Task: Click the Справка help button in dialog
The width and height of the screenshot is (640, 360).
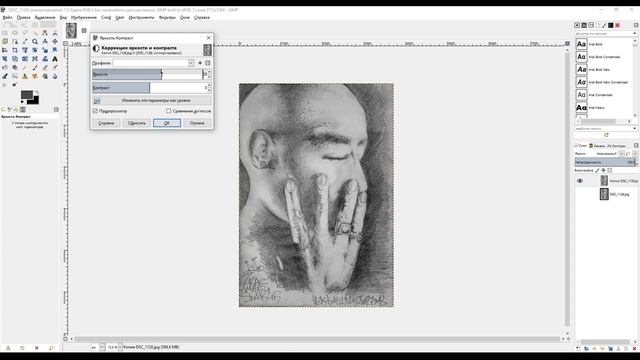Action: [x=106, y=123]
